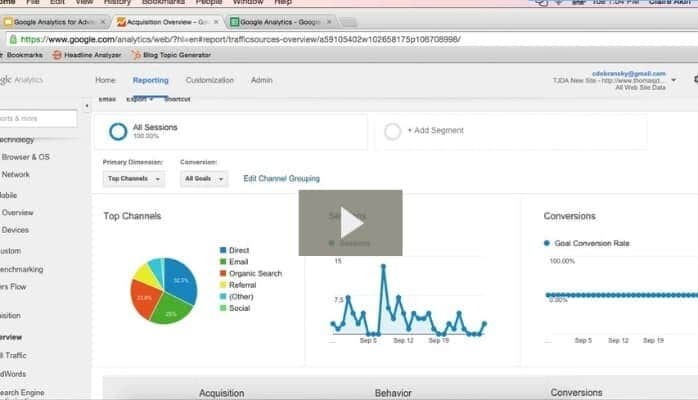Image resolution: width=698 pixels, height=400 pixels.
Task: Open Benchmarking section in sidebar
Action: click(21, 269)
